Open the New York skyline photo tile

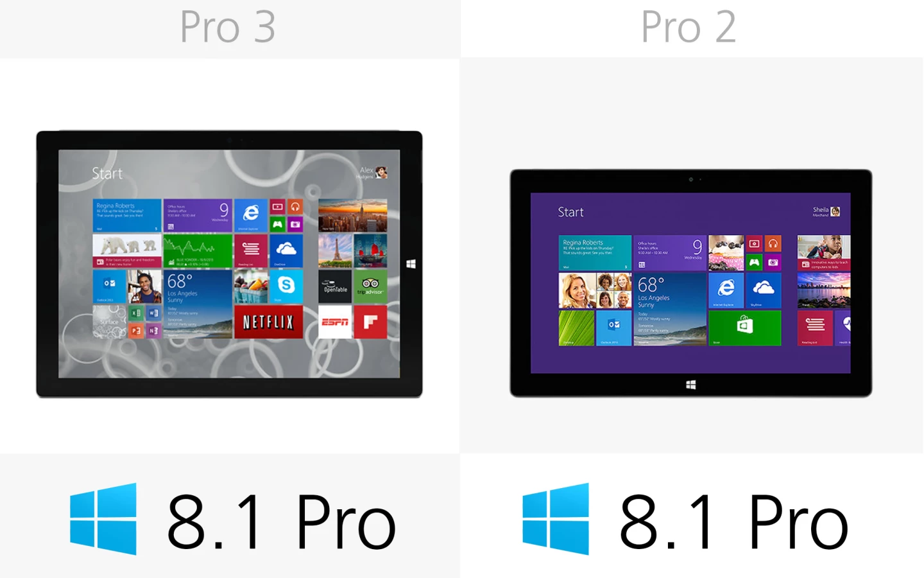tap(353, 215)
